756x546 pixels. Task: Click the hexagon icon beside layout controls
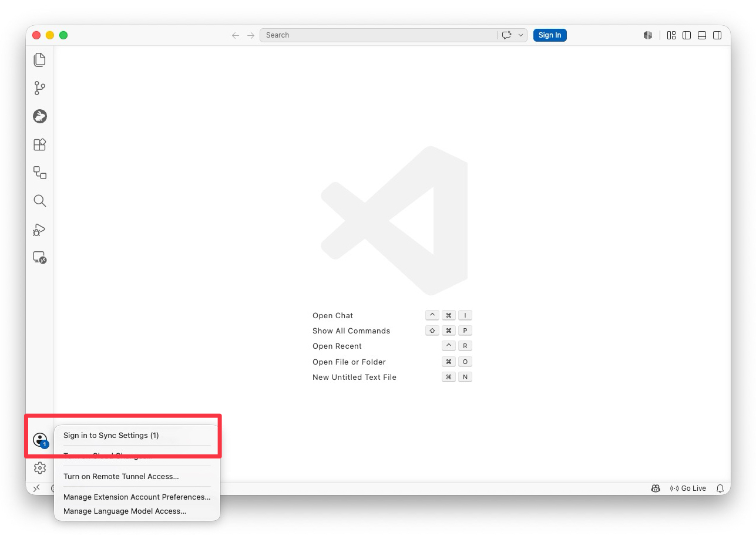click(648, 35)
